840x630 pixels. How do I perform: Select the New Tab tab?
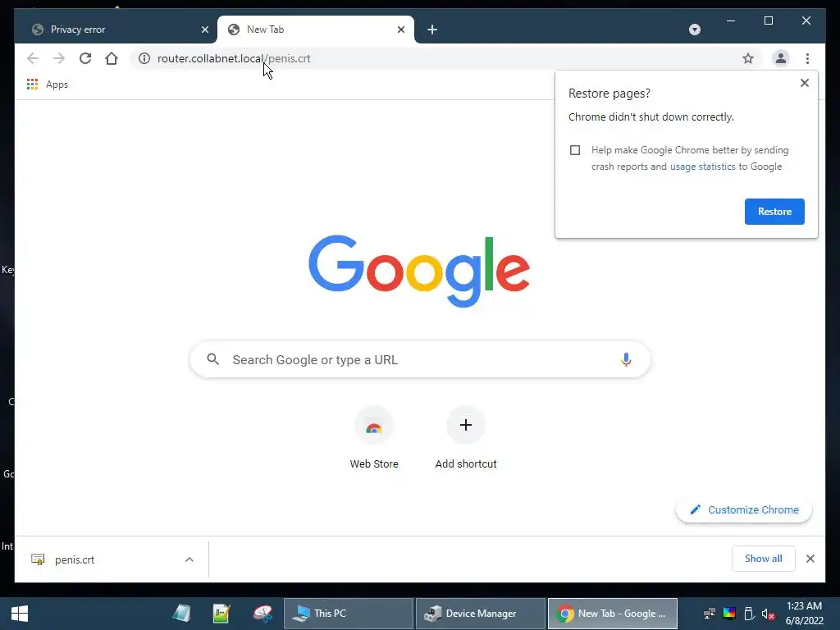pyautogui.click(x=316, y=30)
